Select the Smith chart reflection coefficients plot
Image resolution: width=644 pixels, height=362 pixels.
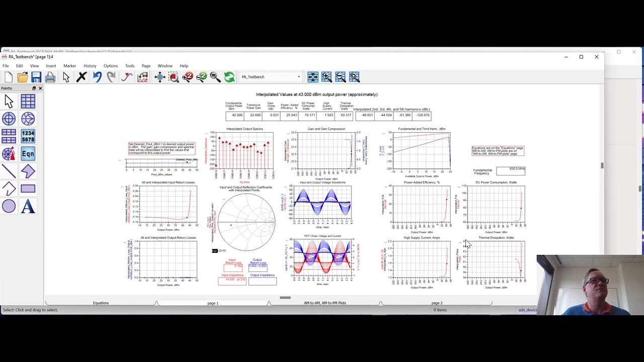247,221
